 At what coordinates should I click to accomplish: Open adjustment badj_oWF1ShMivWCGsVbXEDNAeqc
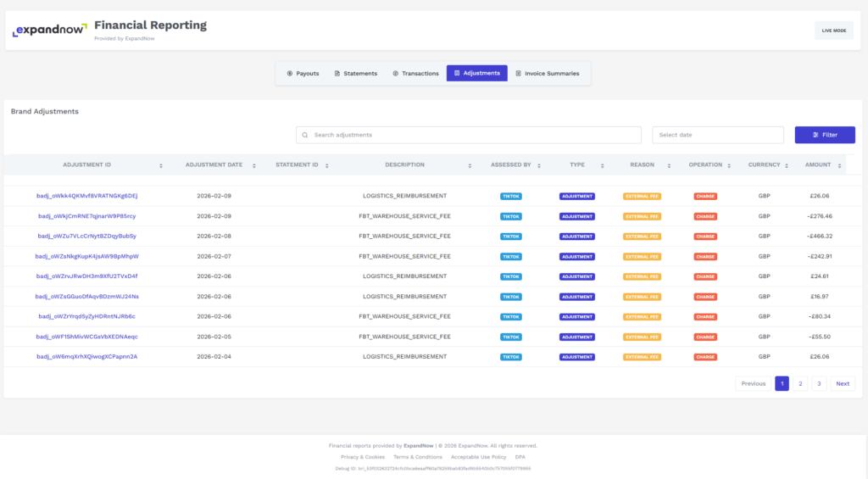pyautogui.click(x=87, y=337)
